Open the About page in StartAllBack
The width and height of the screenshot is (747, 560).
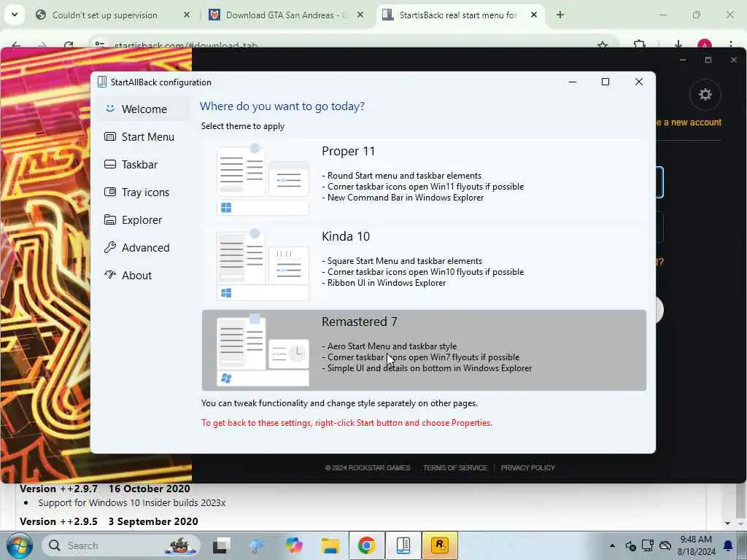(x=144, y=275)
